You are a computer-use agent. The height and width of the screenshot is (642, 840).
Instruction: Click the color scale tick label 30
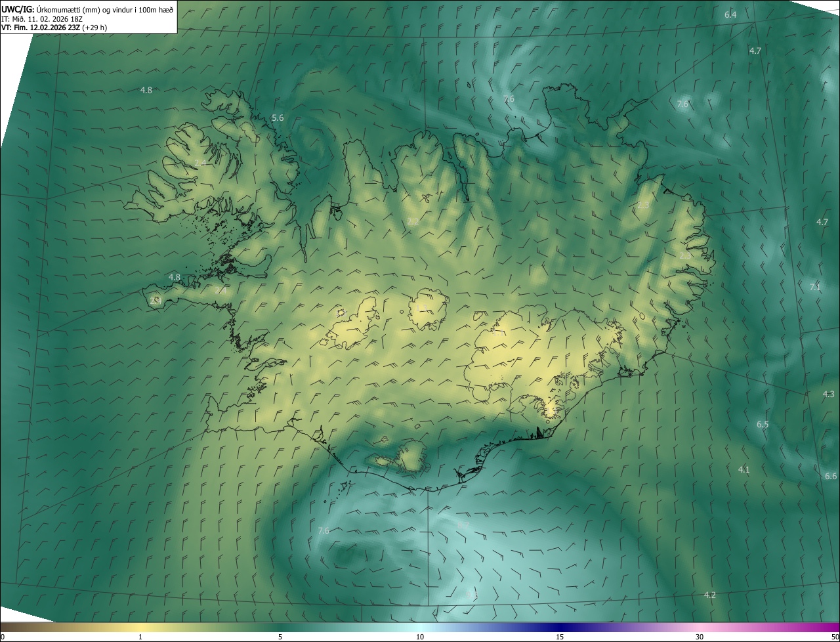pyautogui.click(x=700, y=637)
